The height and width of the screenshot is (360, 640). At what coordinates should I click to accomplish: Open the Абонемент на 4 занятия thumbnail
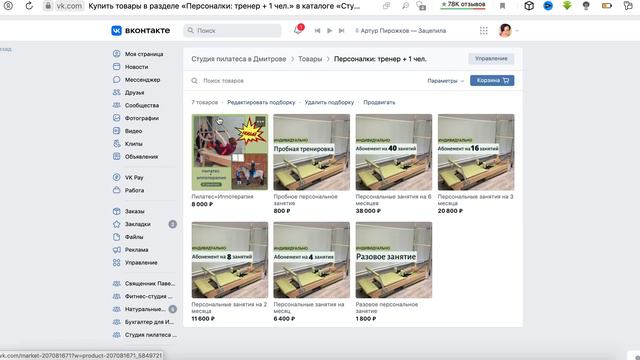click(312, 260)
